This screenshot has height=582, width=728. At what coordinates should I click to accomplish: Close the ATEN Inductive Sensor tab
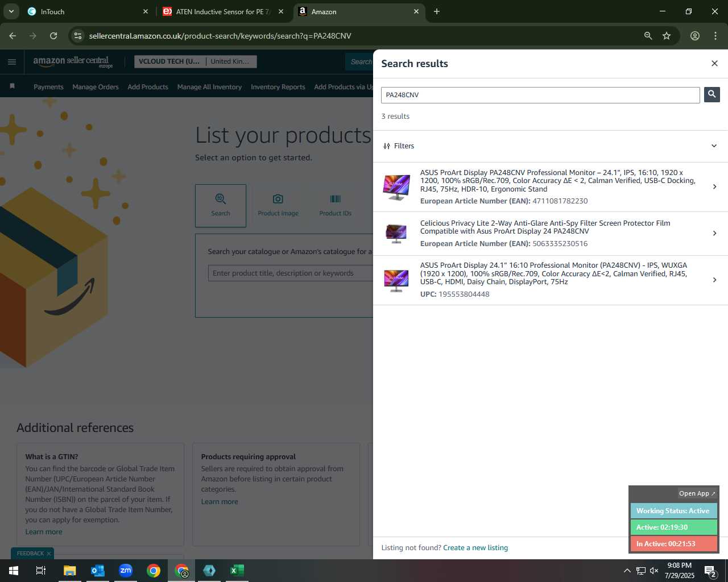click(281, 11)
